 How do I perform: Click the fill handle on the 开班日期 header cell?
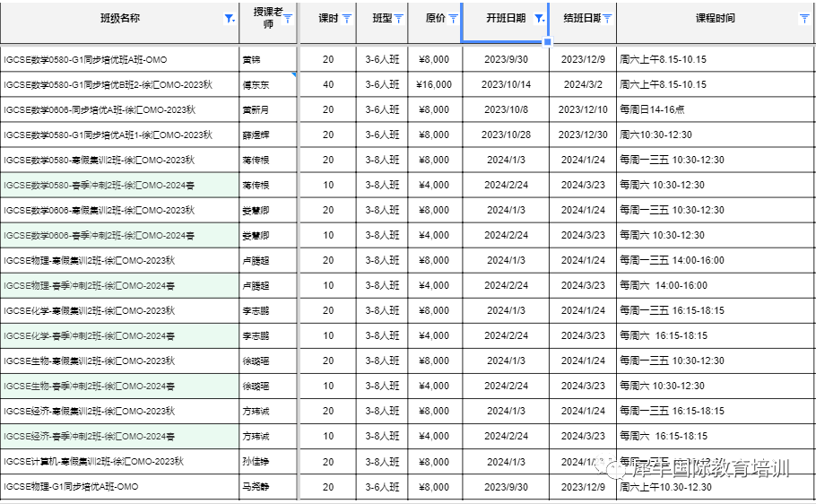pyautogui.click(x=548, y=41)
